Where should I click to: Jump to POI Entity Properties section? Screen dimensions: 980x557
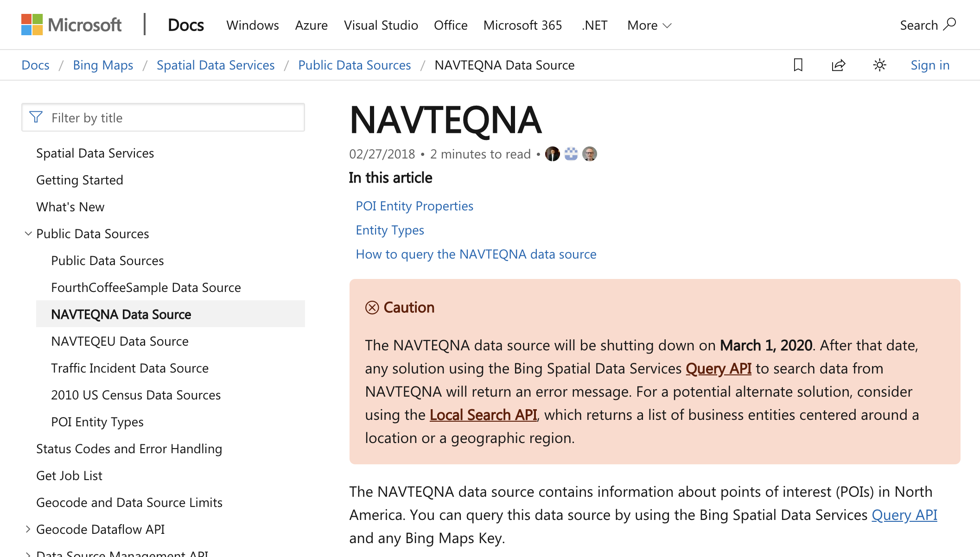(x=414, y=206)
